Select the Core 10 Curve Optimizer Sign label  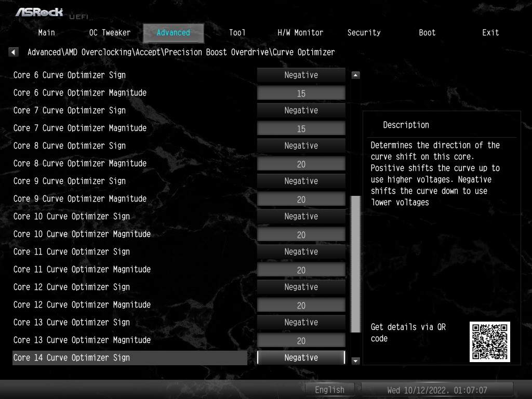click(x=72, y=216)
